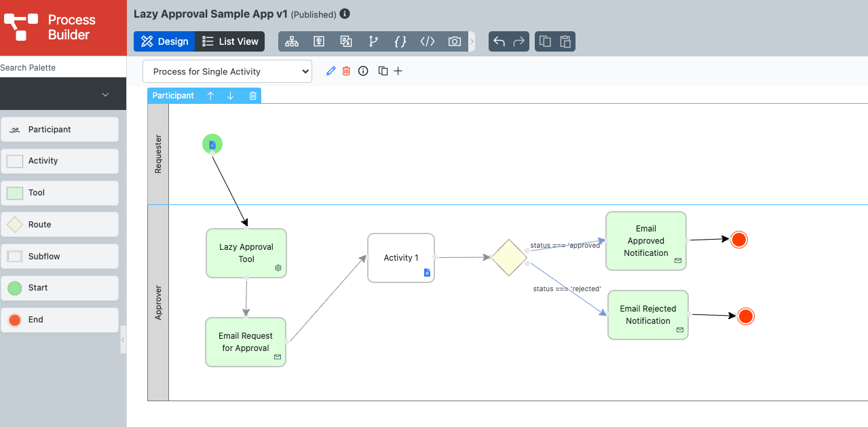Click the sitemap hierarchy toolbar icon
Image resolution: width=868 pixels, height=427 pixels.
[292, 41]
